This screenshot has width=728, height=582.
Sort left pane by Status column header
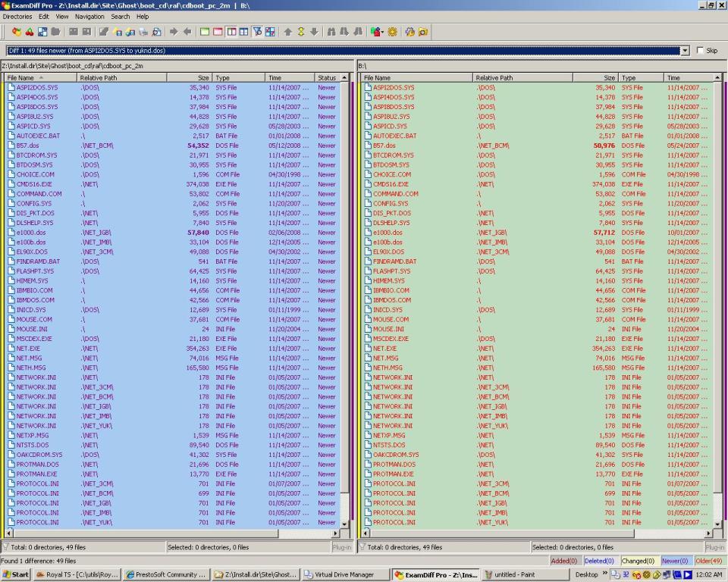328,77
